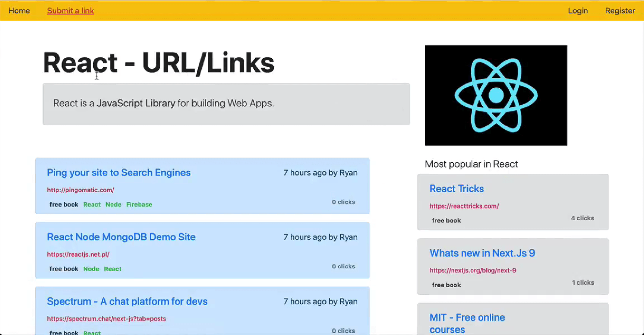The image size is (644, 335).
Task: Click '7 hours ago by Ryan' on Spectrum card
Action: 320,301
